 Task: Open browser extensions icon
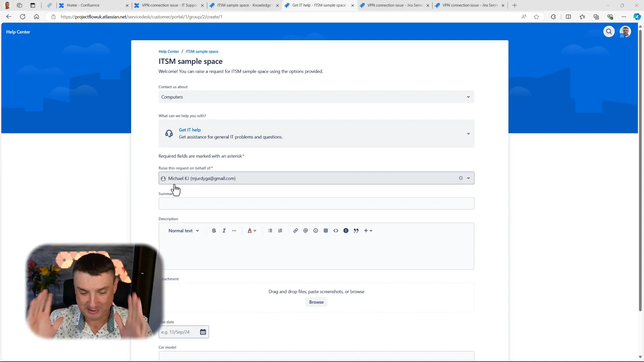[x=553, y=17]
